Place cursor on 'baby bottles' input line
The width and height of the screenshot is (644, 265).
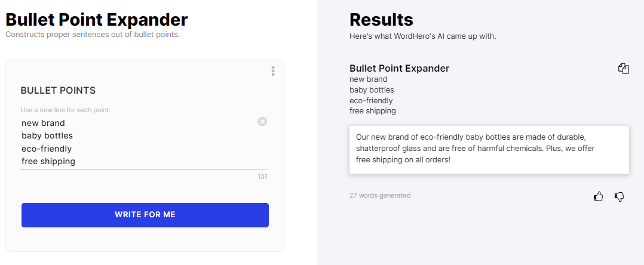(47, 135)
